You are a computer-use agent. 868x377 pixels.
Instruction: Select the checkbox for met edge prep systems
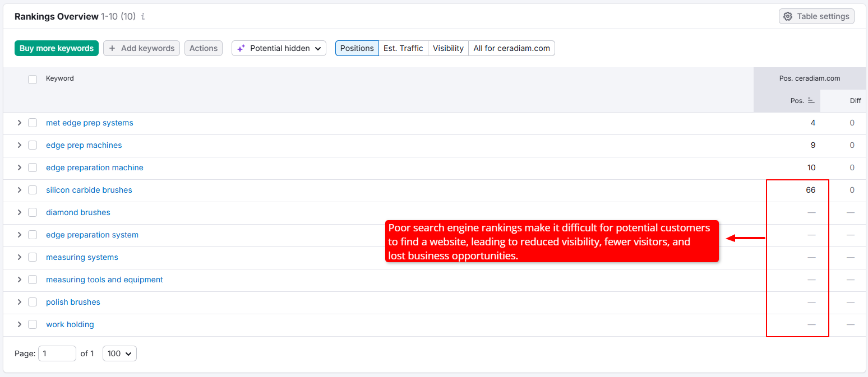33,123
